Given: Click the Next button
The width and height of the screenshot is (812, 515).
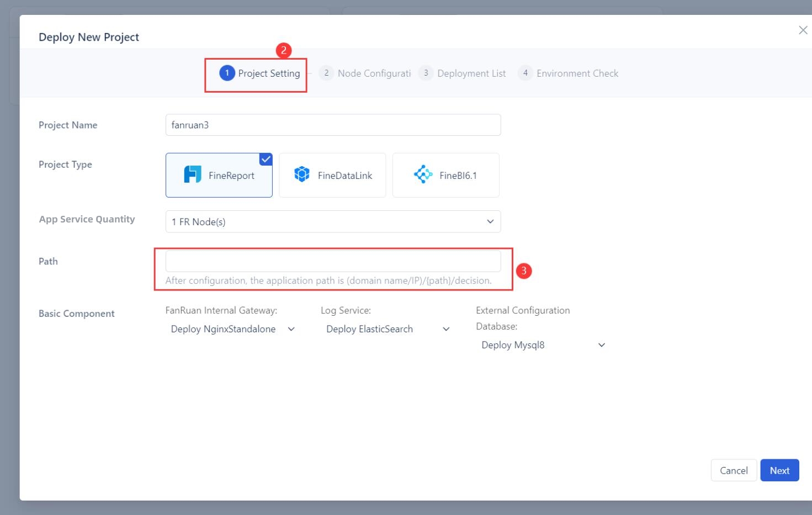Looking at the screenshot, I should [x=779, y=470].
